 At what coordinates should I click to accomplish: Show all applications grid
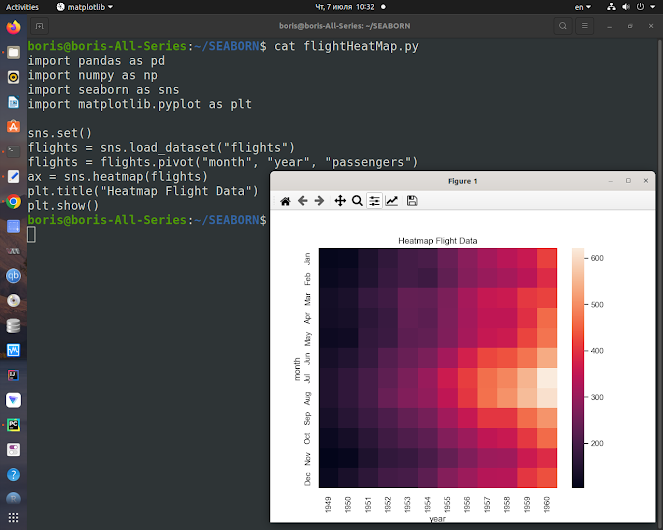coord(14,518)
